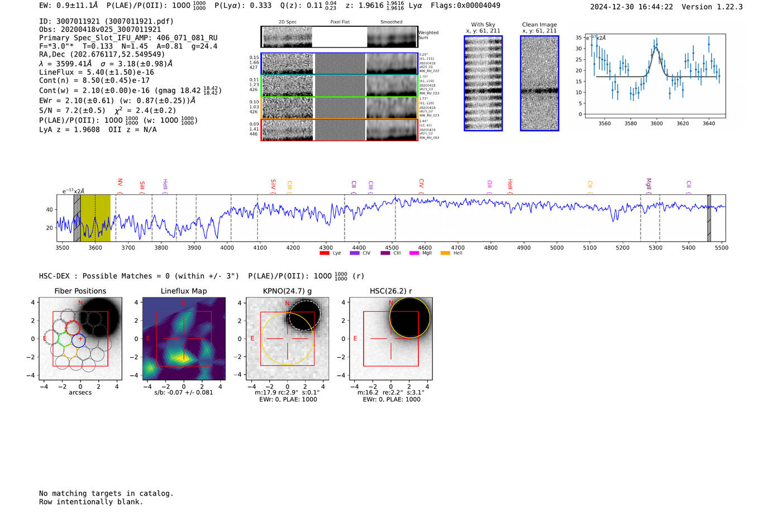Click the MgII line marker label
Image resolution: width=782 pixels, height=532 pixels.
tap(649, 184)
